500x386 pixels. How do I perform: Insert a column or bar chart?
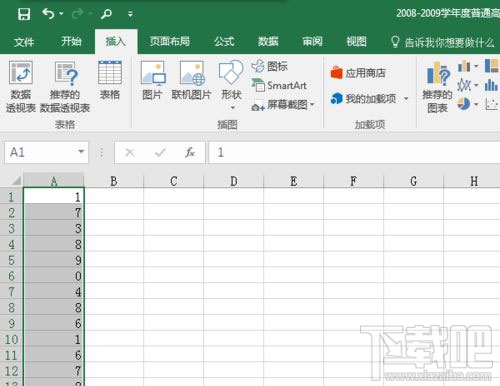click(464, 66)
